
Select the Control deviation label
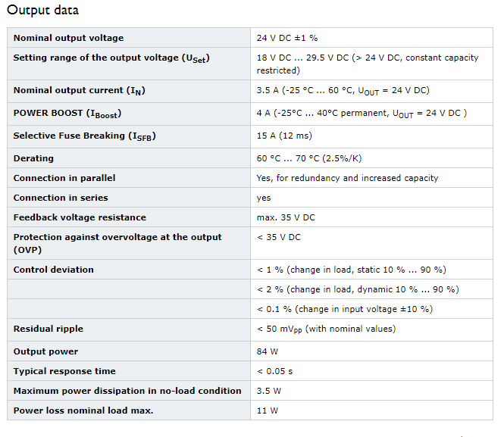tap(54, 270)
